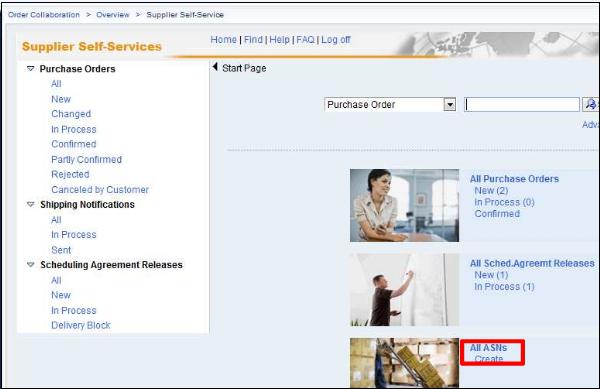The image size is (600, 389).
Task: Click the businesswoman purchase orders thumbnail
Action: (404, 205)
